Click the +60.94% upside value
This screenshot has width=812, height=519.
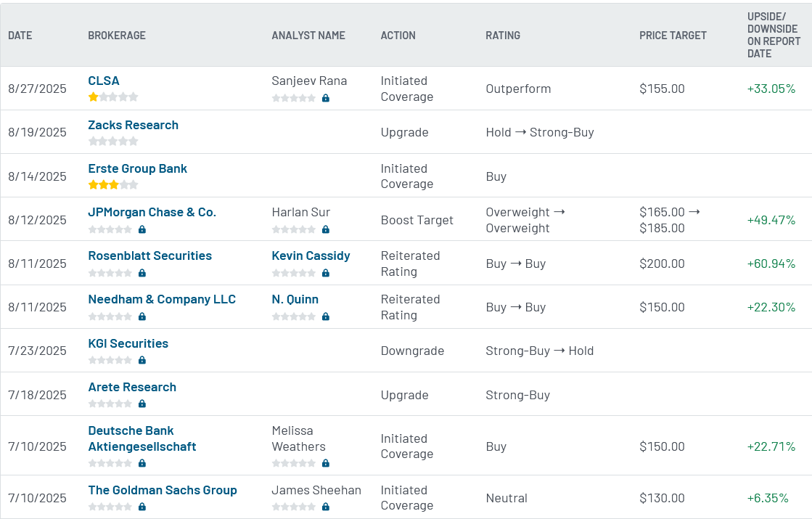pos(771,263)
